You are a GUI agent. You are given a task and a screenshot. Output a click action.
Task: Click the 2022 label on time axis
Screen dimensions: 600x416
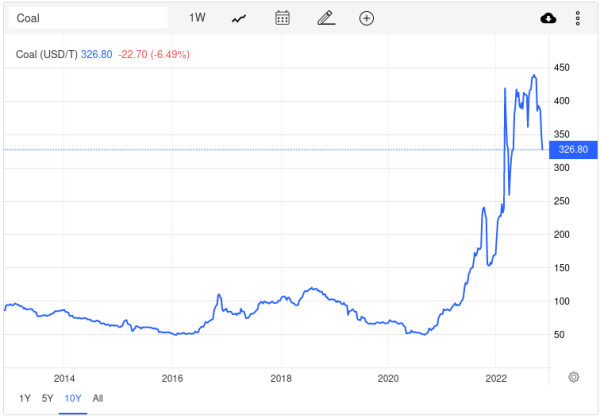[x=497, y=378]
